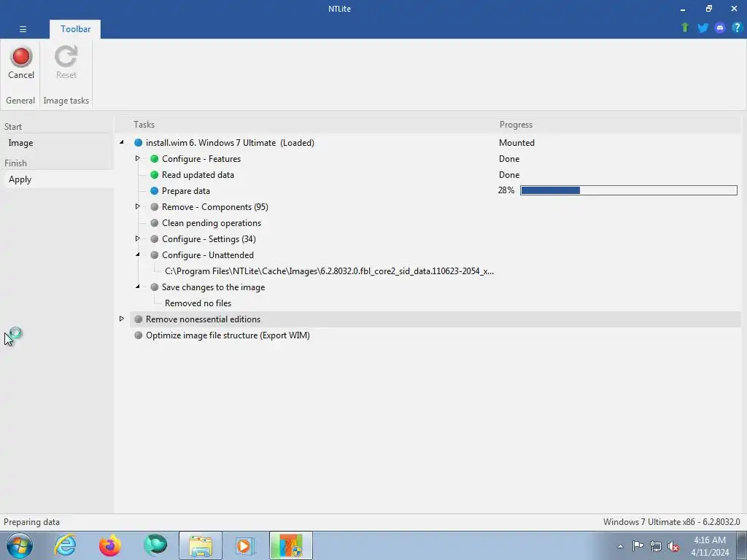Open the Twitter bird icon link
The height and width of the screenshot is (560, 747).
703,28
